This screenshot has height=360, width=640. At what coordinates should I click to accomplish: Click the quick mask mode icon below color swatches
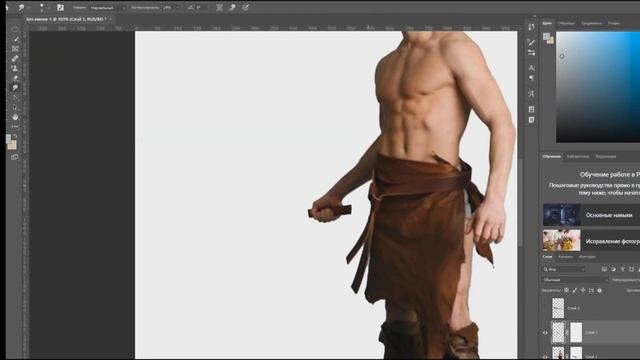(x=15, y=157)
